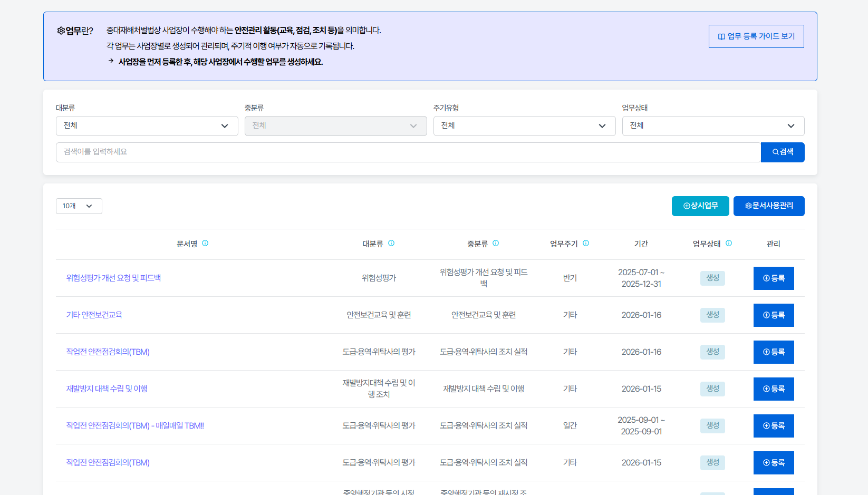868x495 pixels.
Task: Open the 대분류 filter dropdown
Action: pyautogui.click(x=147, y=126)
